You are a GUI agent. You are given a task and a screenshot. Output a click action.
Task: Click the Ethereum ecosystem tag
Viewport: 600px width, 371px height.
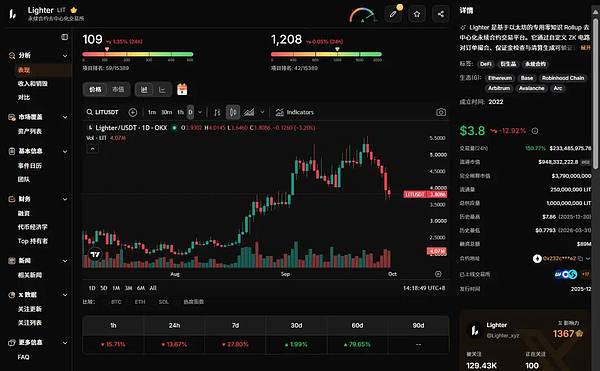[500, 78]
